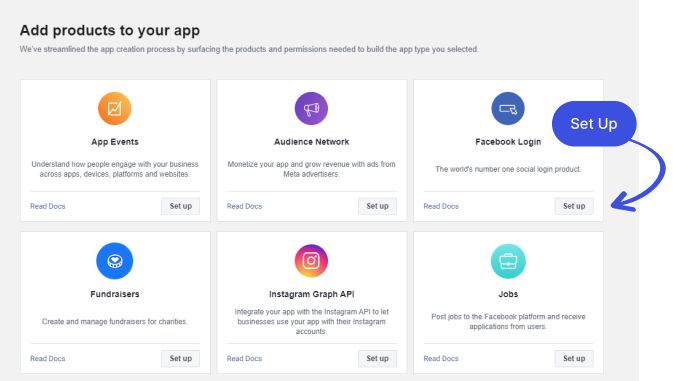Open Read Docs for Facebook Login
The width and height of the screenshot is (673, 381).
tap(441, 206)
